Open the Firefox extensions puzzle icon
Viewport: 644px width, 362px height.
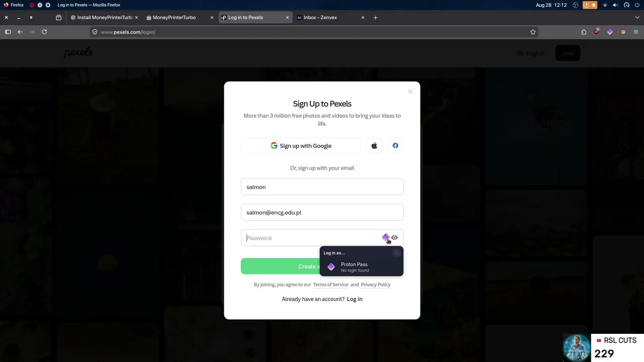584,32
